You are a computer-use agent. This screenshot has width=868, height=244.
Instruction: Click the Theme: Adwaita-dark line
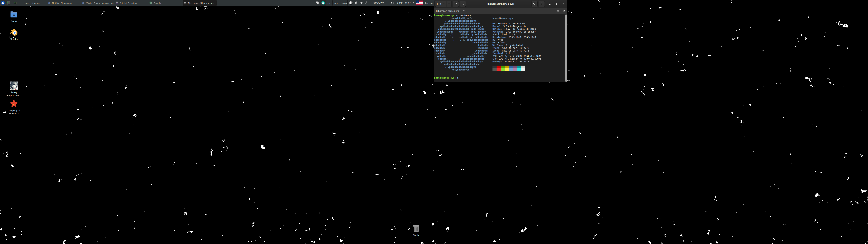(511, 48)
